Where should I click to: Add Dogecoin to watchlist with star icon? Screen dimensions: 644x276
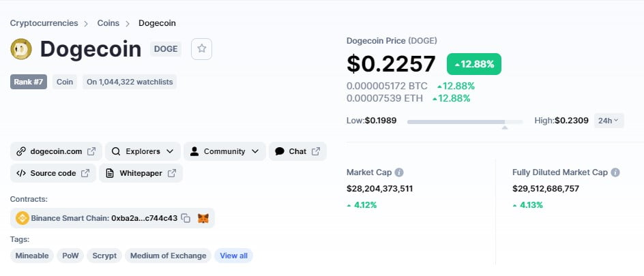click(201, 48)
